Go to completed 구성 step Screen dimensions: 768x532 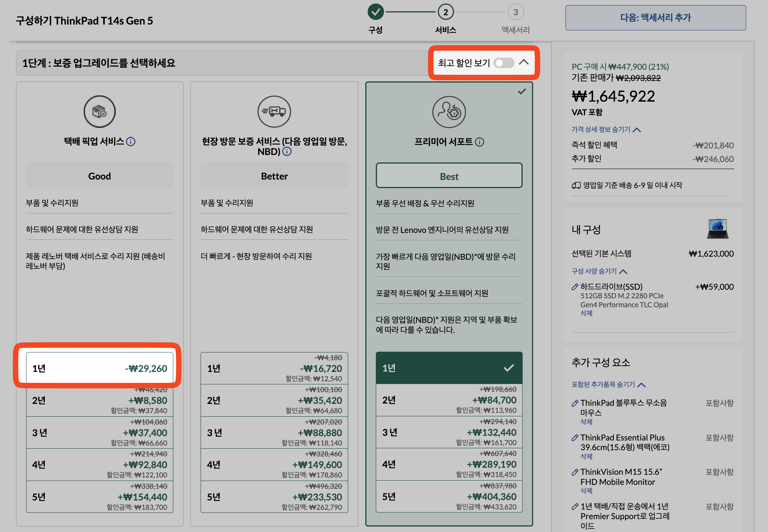point(375,12)
